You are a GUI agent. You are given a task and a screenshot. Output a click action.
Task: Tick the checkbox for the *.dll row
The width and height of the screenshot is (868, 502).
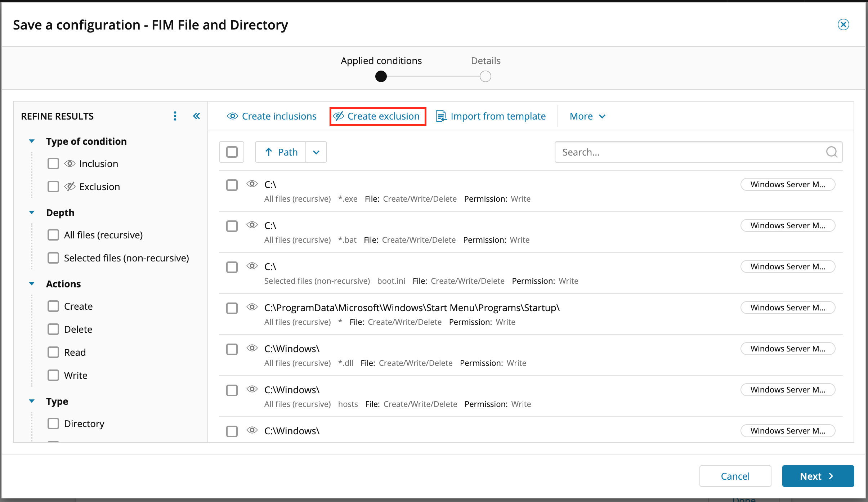[232, 349]
